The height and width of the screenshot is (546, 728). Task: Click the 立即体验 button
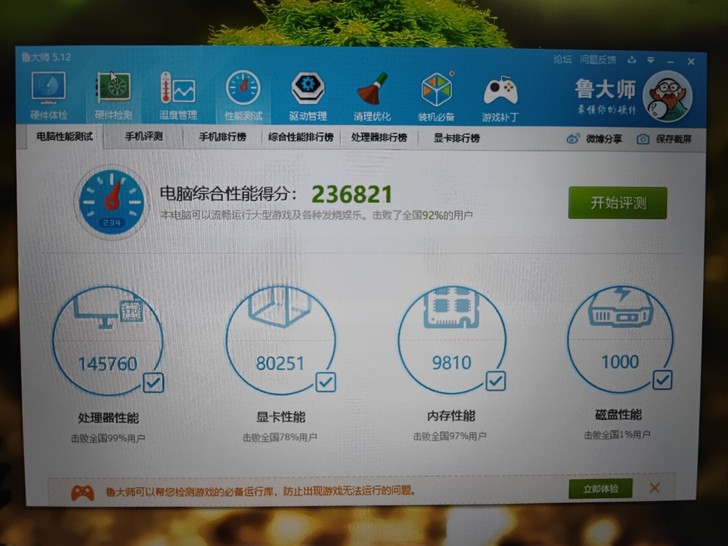pos(601,489)
